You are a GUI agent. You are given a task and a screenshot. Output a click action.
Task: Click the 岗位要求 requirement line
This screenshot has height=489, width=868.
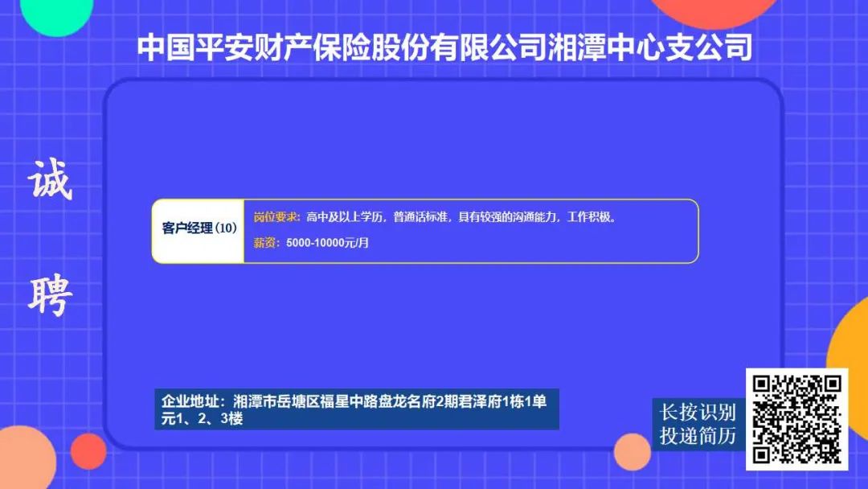click(435, 216)
